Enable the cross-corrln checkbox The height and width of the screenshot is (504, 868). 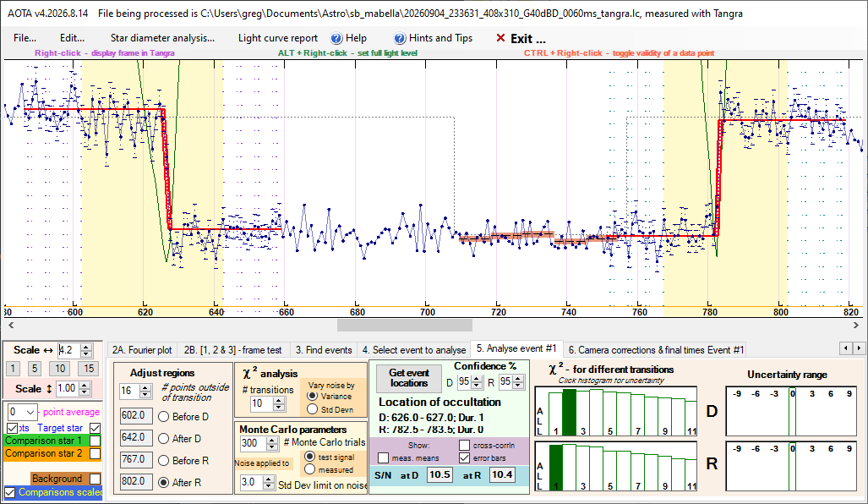coord(465,446)
